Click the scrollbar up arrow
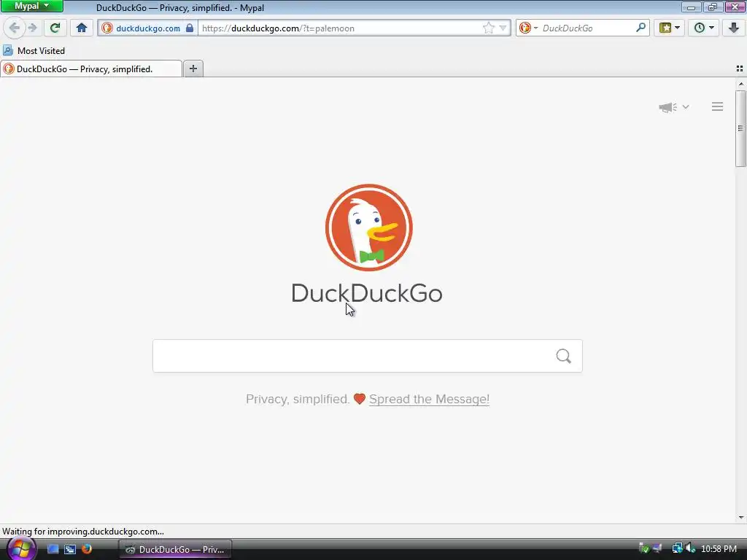 pos(741,84)
